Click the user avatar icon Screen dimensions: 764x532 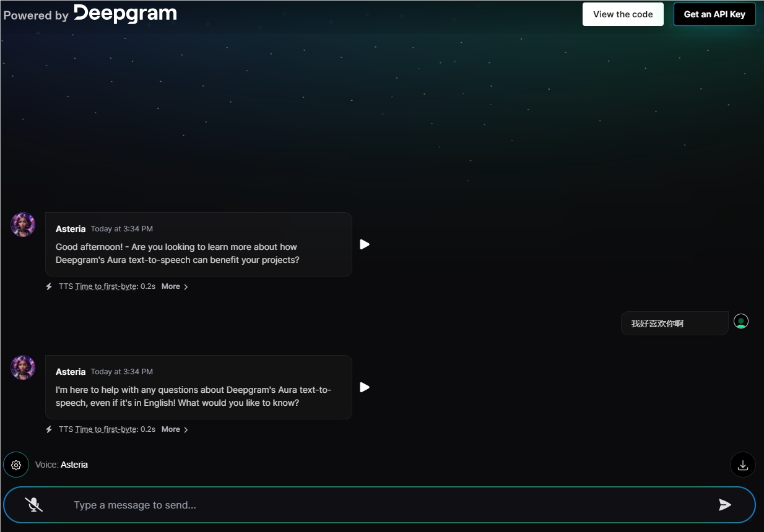click(741, 321)
